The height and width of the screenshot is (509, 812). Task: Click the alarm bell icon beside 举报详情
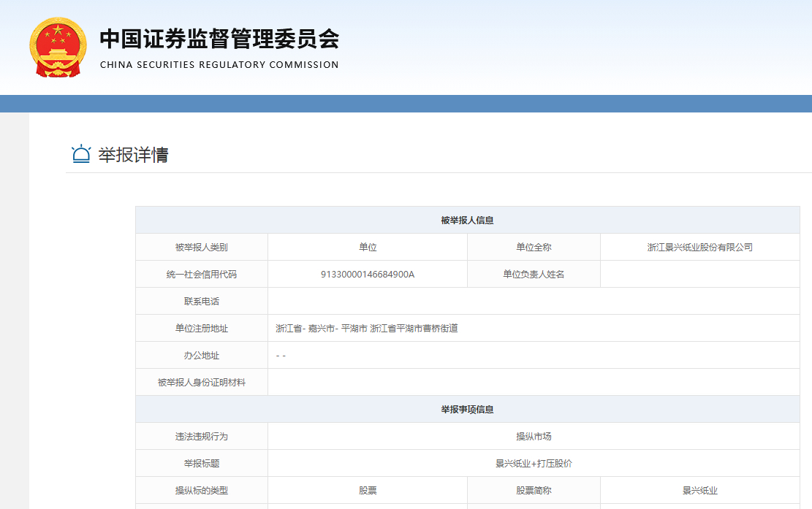coord(81,154)
